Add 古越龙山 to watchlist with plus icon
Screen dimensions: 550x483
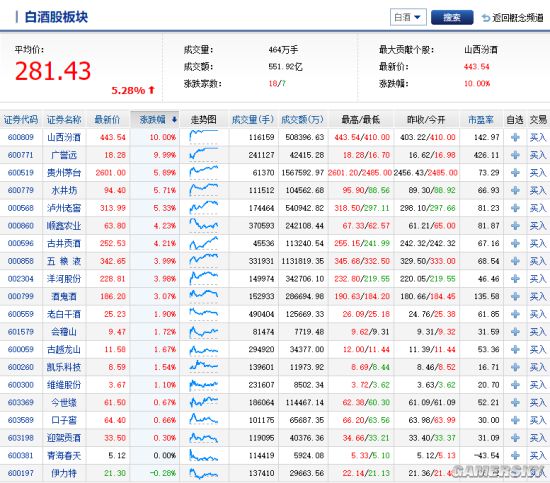point(515,349)
